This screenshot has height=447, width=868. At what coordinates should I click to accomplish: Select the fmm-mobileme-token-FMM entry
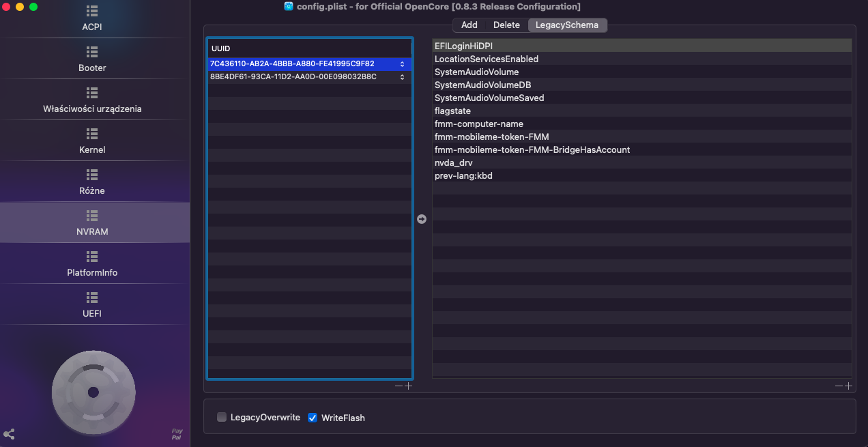(642, 136)
